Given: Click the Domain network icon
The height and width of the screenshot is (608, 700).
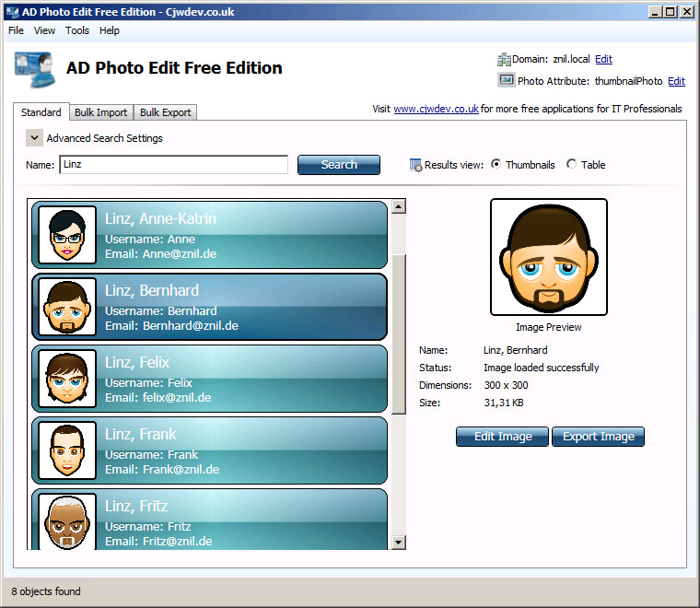Looking at the screenshot, I should coord(505,59).
